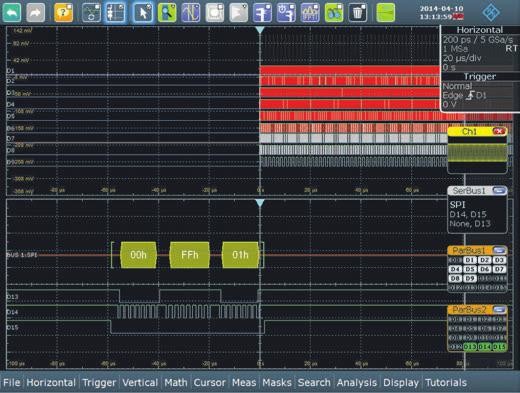
Task: Click the green waveform icon in toolbar
Action: [x=386, y=12]
